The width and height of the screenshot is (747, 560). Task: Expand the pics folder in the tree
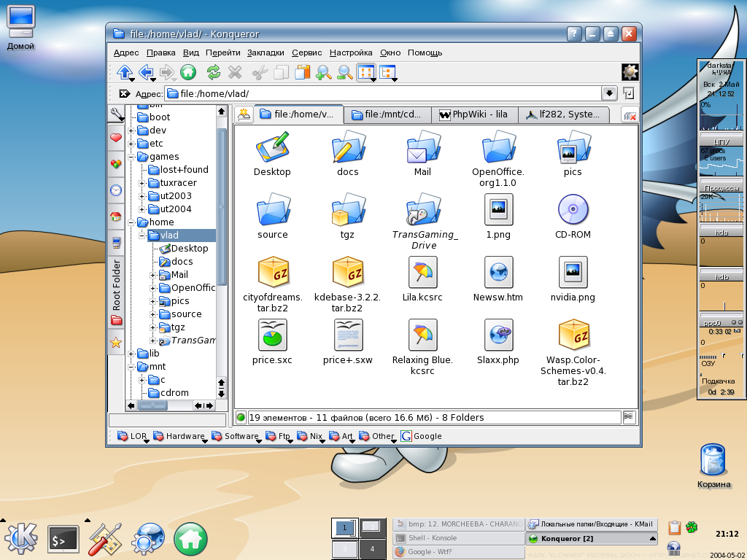pyautogui.click(x=153, y=301)
